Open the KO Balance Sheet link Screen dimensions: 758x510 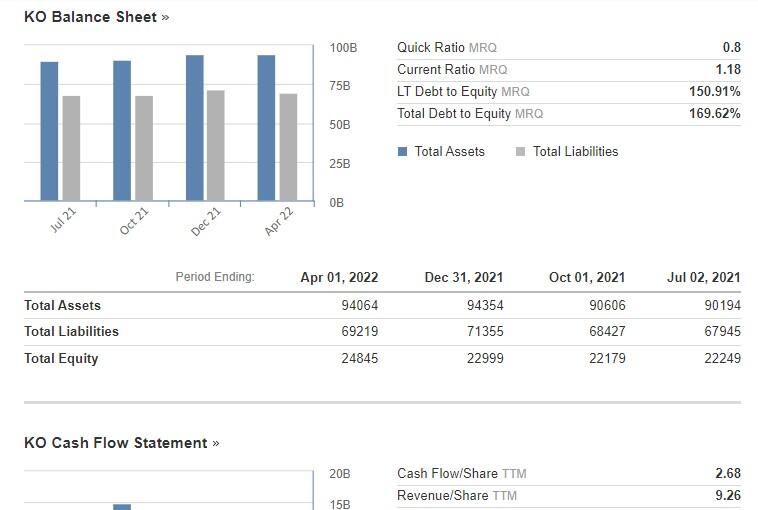pos(97,17)
